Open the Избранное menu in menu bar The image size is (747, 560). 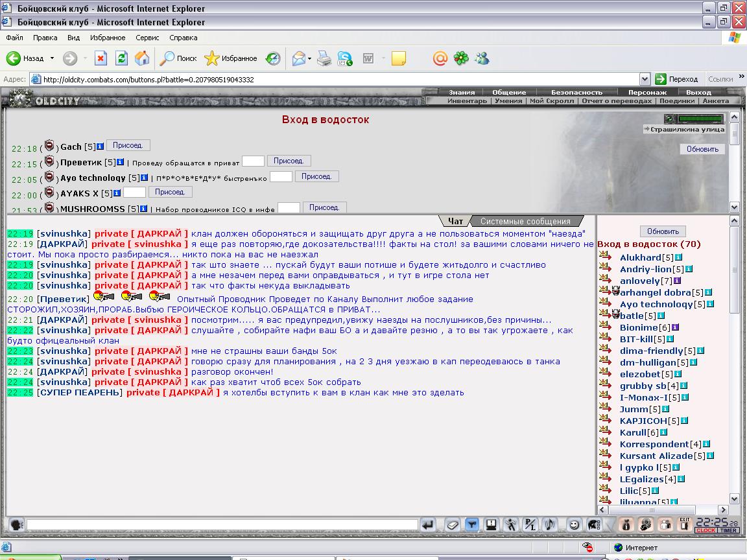click(x=108, y=38)
